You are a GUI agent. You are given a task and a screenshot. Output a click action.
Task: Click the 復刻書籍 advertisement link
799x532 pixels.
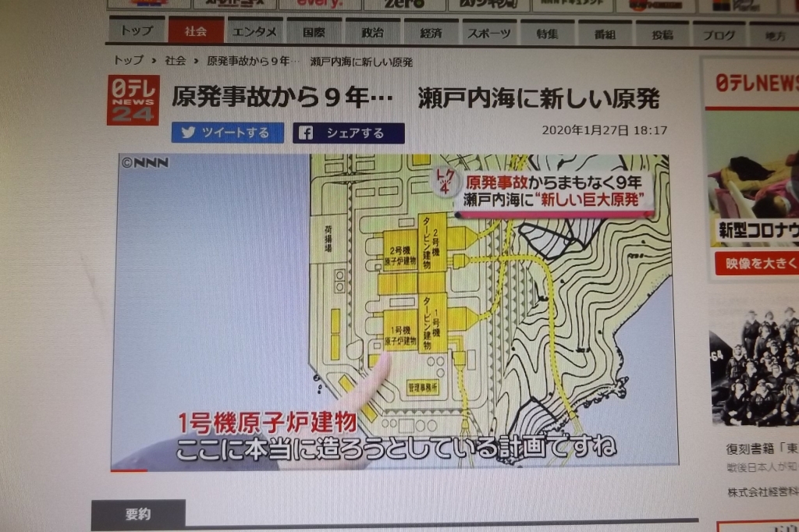(x=761, y=450)
